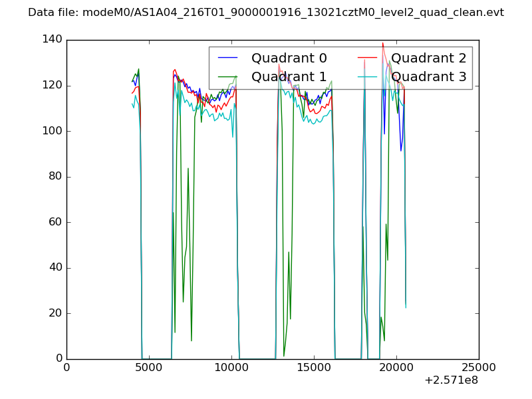Viewport: 532px width, 399px height.
Task: Select the Quadrant 3 legend label
Action: [x=428, y=77]
